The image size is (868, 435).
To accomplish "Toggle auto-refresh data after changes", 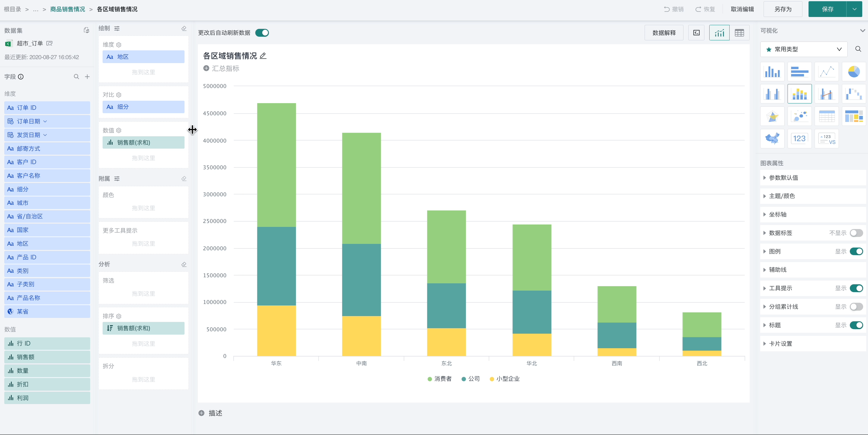I will tap(262, 33).
